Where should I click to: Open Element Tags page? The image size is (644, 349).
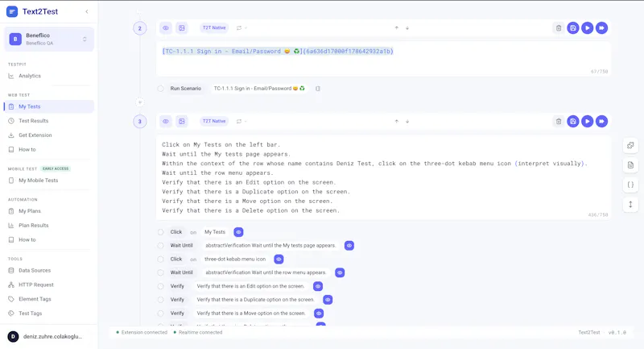click(x=35, y=299)
